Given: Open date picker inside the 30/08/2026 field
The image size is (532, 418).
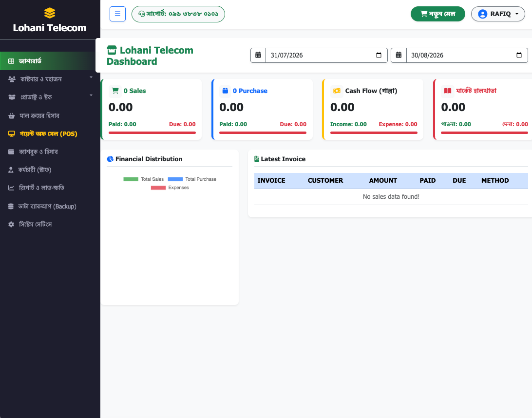Looking at the screenshot, I should (519, 56).
